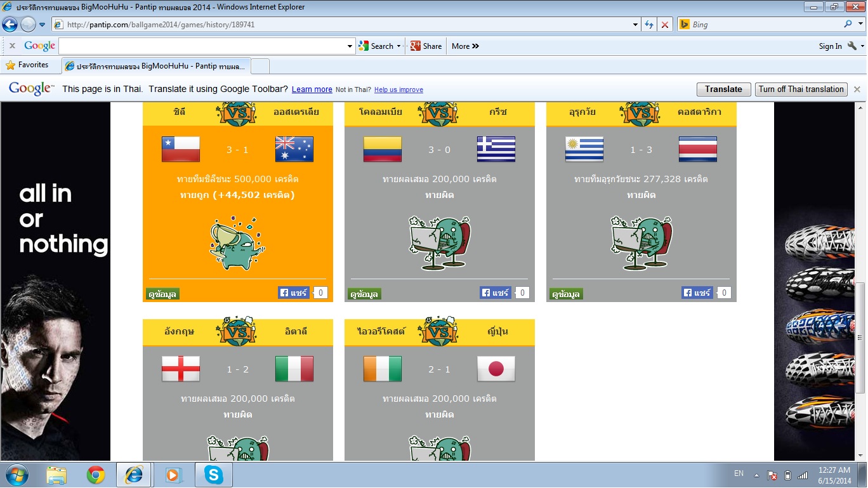This screenshot has height=488, width=868.
Task: Show hidden system tray icons arrow
Action: click(x=756, y=475)
